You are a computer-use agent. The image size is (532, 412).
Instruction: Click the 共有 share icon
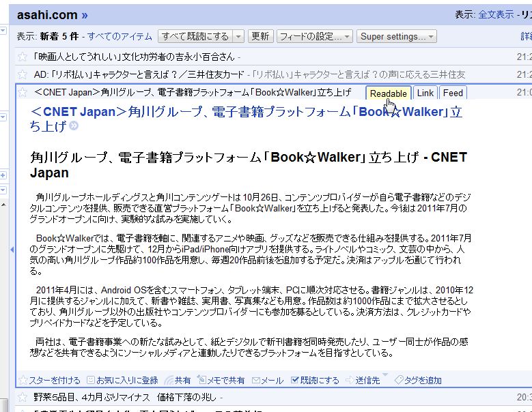tap(169, 380)
